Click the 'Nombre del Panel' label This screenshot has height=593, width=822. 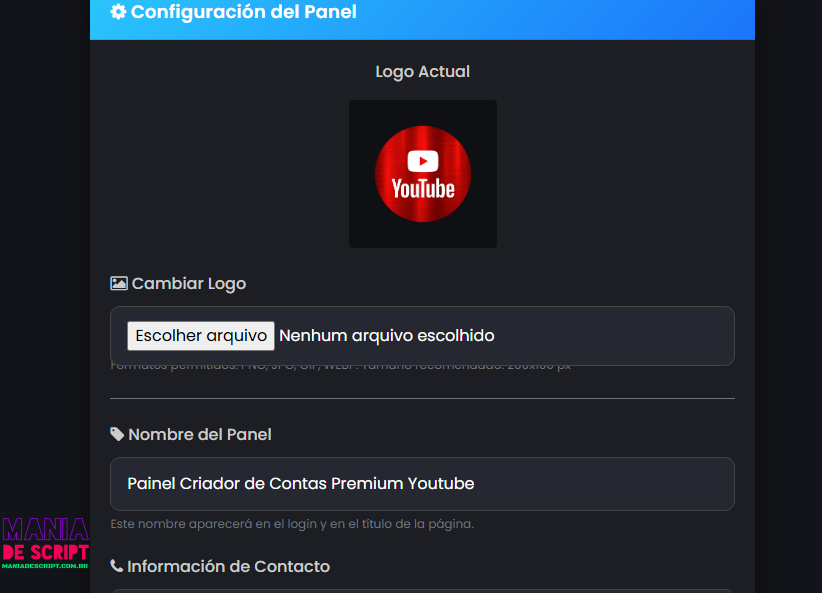click(x=200, y=434)
